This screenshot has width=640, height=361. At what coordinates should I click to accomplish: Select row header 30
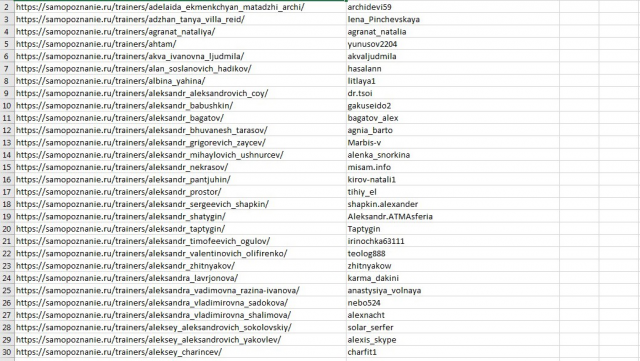pyautogui.click(x=7, y=352)
